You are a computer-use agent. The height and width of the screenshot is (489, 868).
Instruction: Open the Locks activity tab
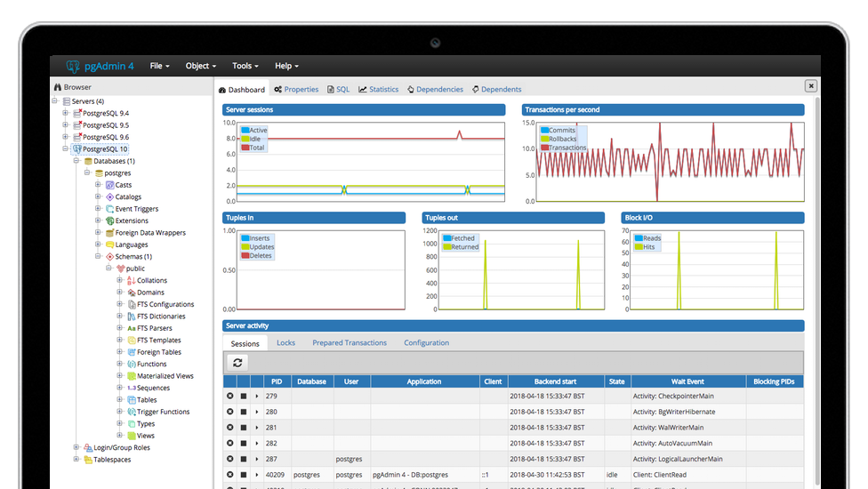(285, 343)
